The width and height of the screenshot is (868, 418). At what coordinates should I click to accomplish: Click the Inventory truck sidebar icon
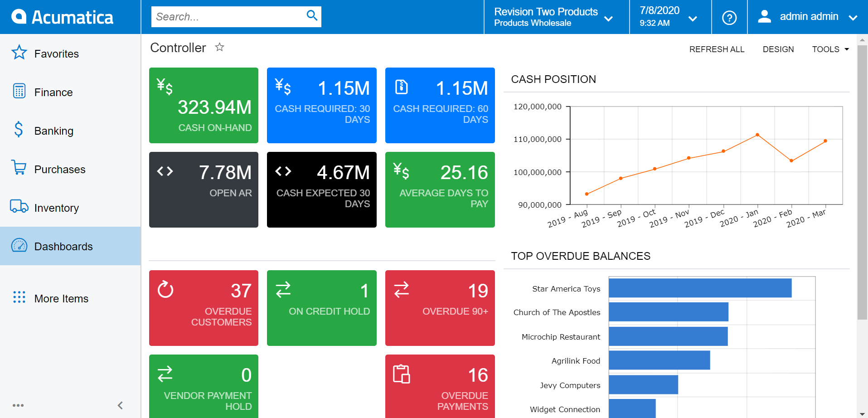click(19, 206)
